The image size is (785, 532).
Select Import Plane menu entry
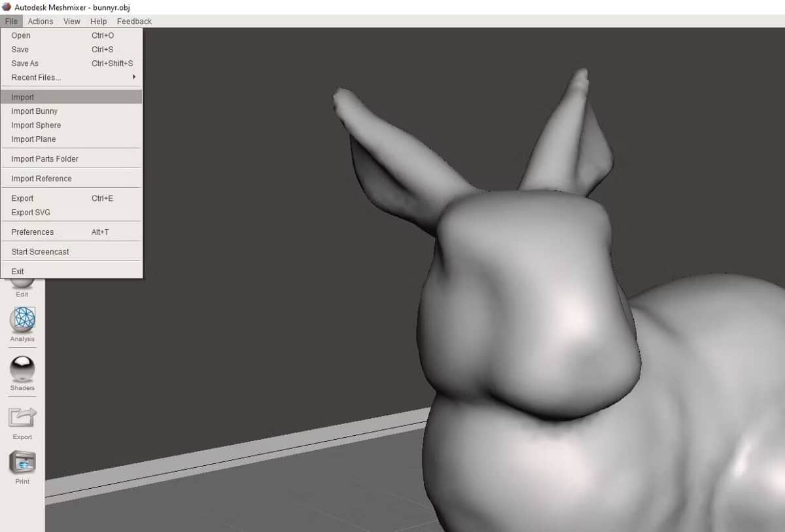(x=71, y=139)
